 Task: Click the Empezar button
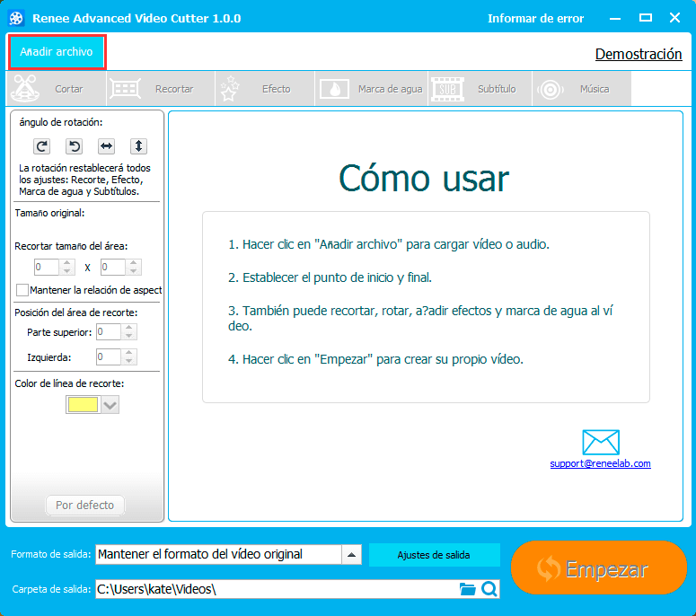coord(599,568)
